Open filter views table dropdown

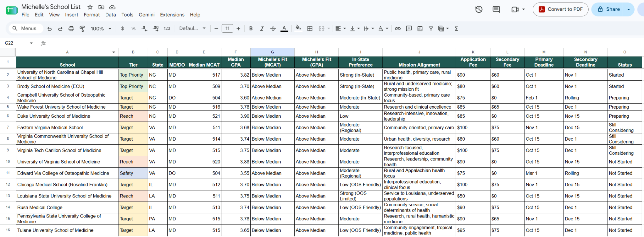point(443,29)
